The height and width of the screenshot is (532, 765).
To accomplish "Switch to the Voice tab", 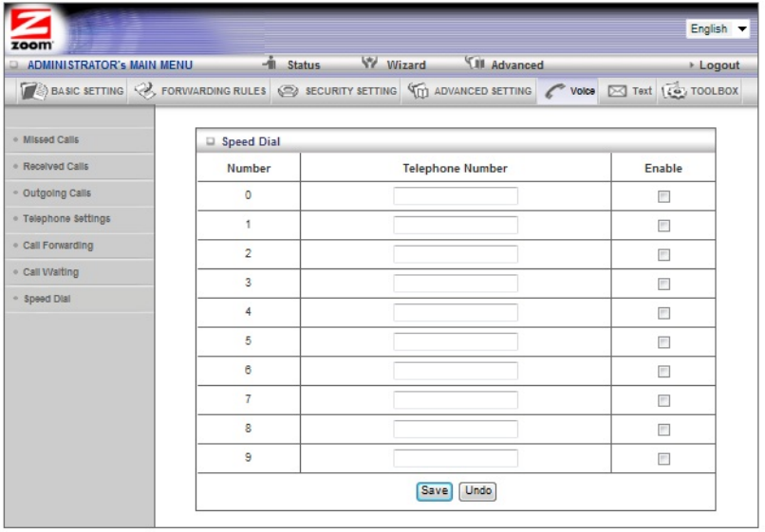I will click(569, 91).
